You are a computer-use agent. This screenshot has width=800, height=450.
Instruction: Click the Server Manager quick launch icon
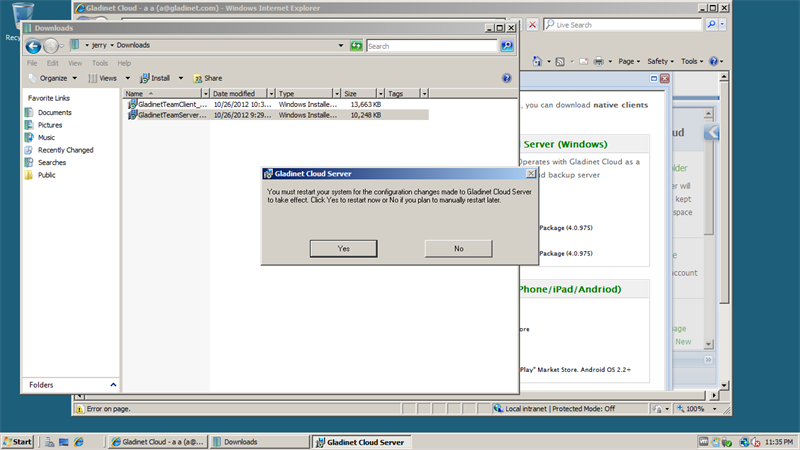49,442
